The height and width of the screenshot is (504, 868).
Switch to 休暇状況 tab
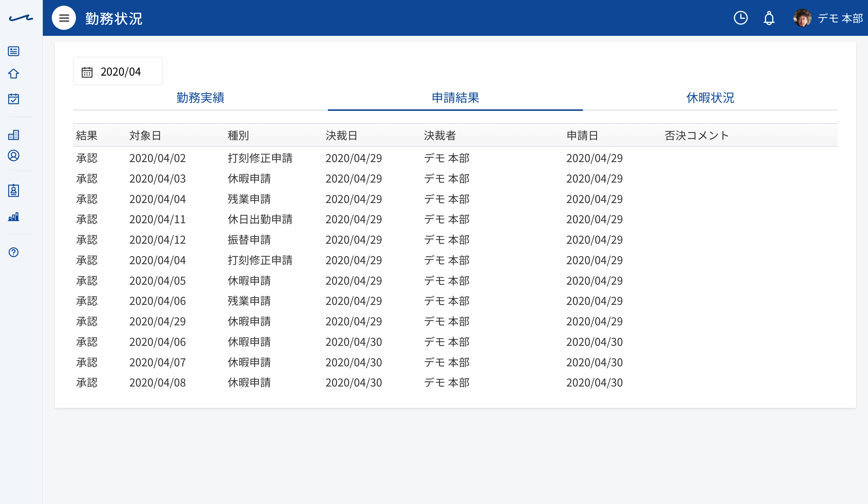[710, 98]
